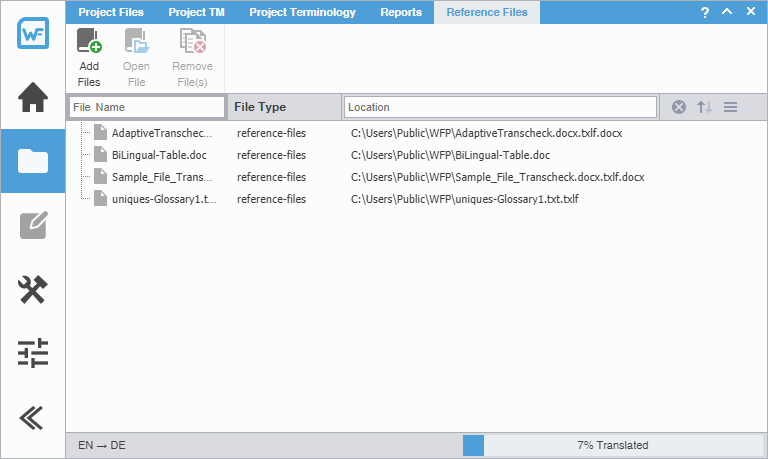The height and width of the screenshot is (459, 768).
Task: Click the Location filter field
Action: pyautogui.click(x=499, y=107)
